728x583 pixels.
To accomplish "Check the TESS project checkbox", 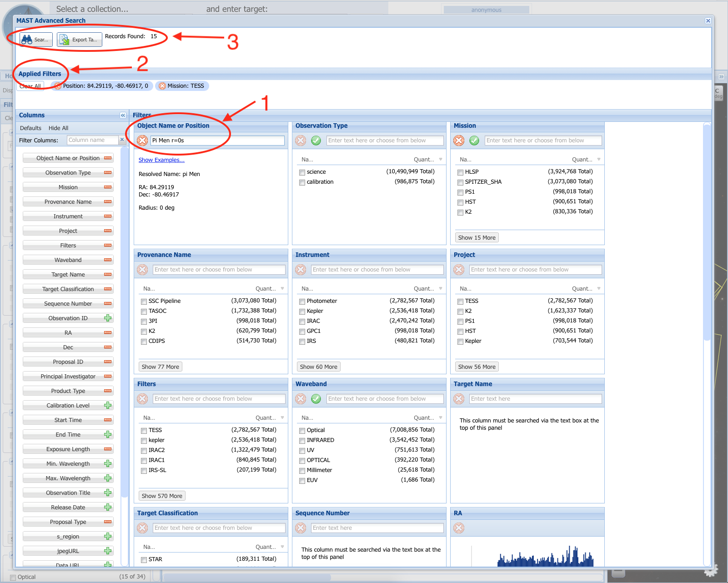I will [x=460, y=302].
